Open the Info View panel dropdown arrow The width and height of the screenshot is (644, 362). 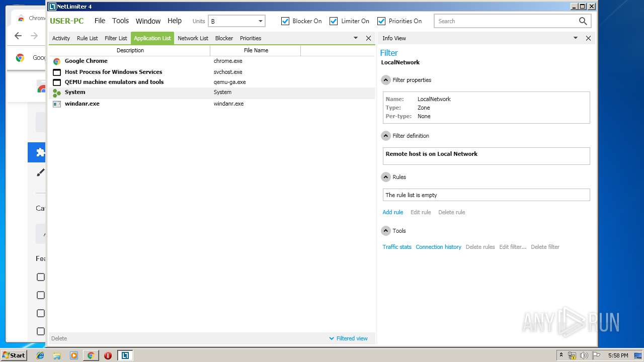pyautogui.click(x=576, y=38)
